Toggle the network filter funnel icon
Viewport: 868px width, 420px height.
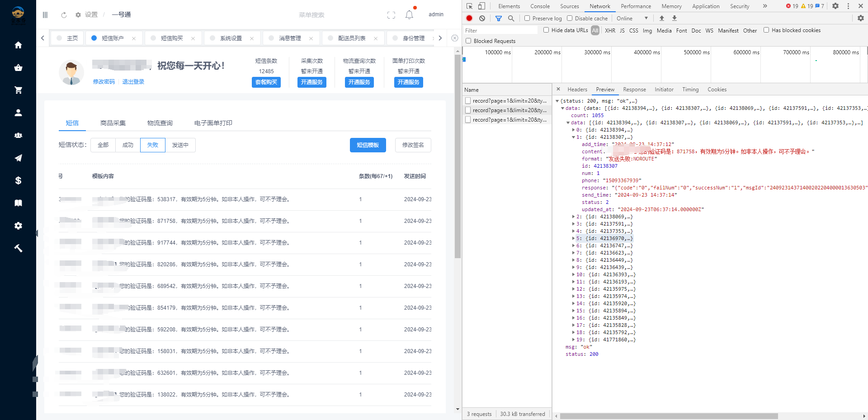pyautogui.click(x=499, y=19)
